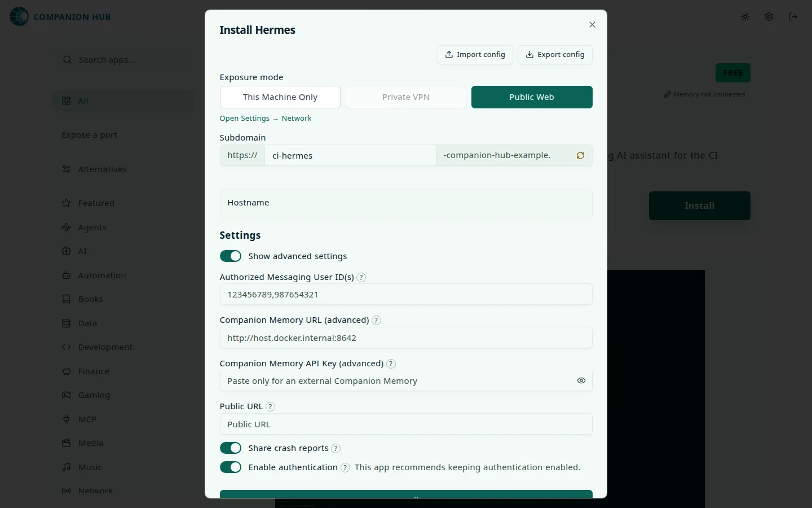Click the Agents icon in sidebar
This screenshot has width=812, height=508.
pyautogui.click(x=67, y=227)
